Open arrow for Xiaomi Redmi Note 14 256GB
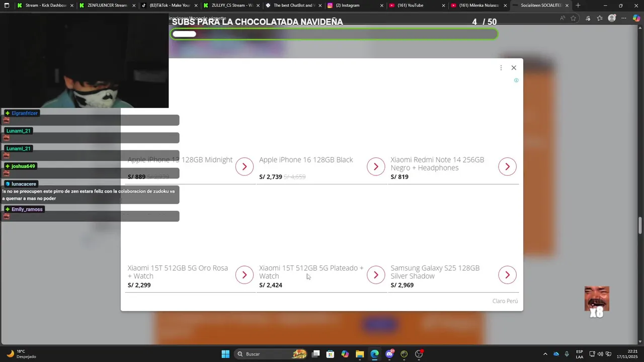 tap(507, 166)
